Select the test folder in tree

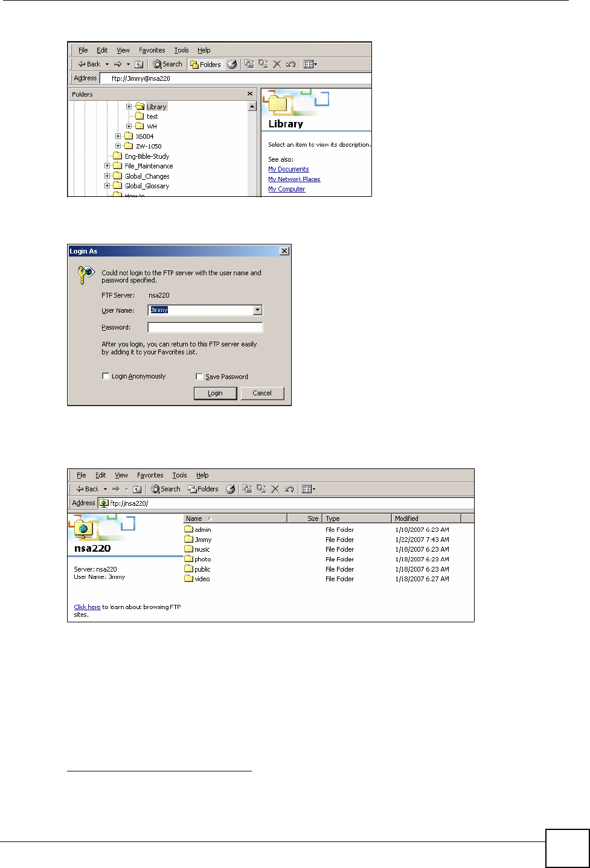tap(152, 116)
